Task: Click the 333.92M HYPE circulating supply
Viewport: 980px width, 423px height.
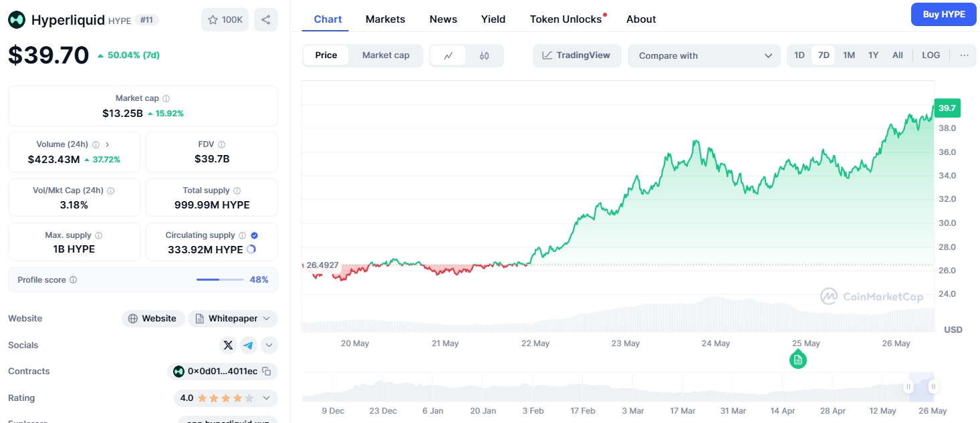Action: point(205,250)
